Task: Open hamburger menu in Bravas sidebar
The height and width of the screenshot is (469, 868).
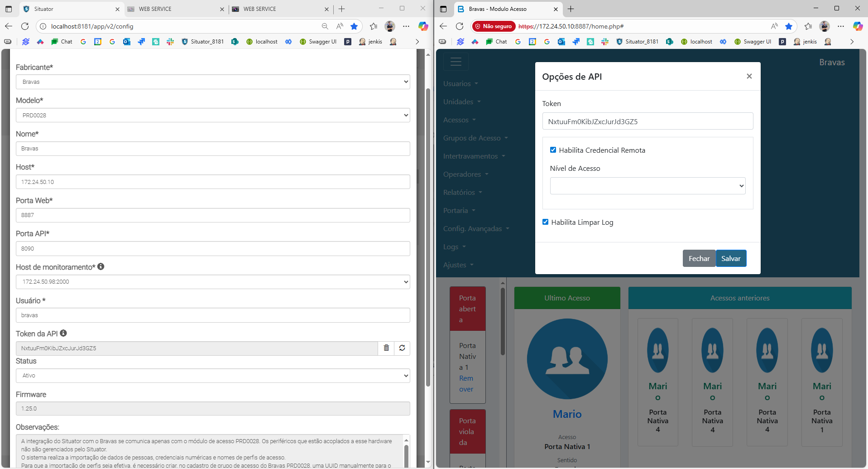Action: pyautogui.click(x=456, y=62)
